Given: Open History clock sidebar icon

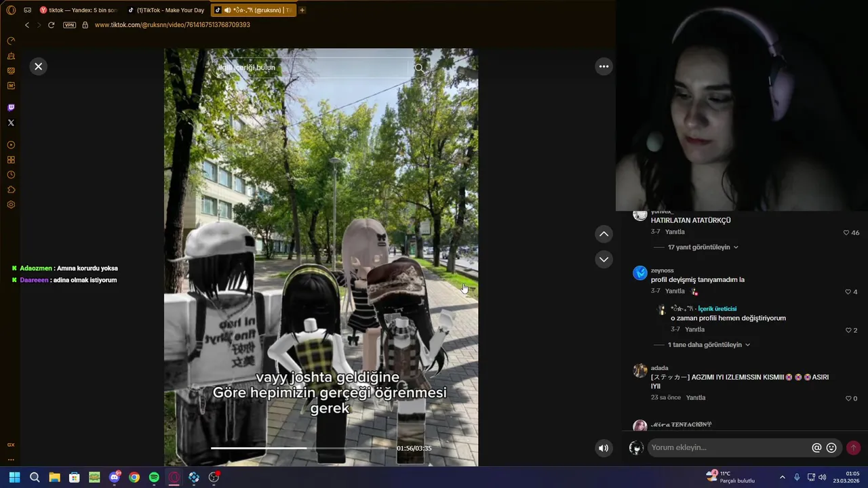Looking at the screenshot, I should (11, 175).
